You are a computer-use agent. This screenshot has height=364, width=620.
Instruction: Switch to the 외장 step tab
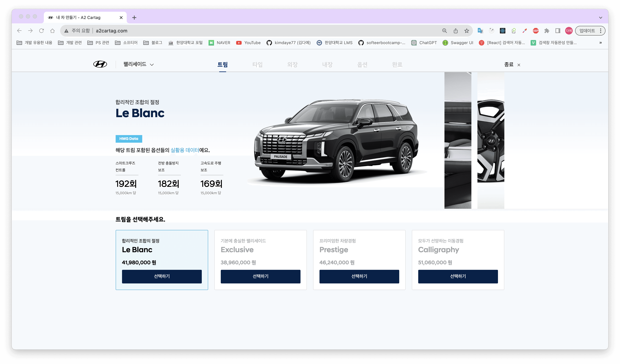click(292, 65)
